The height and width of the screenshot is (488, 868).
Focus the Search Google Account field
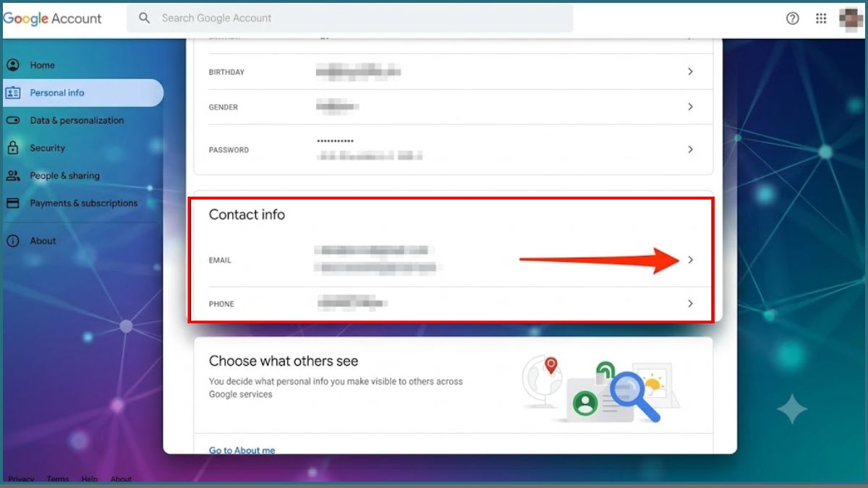click(x=350, y=18)
